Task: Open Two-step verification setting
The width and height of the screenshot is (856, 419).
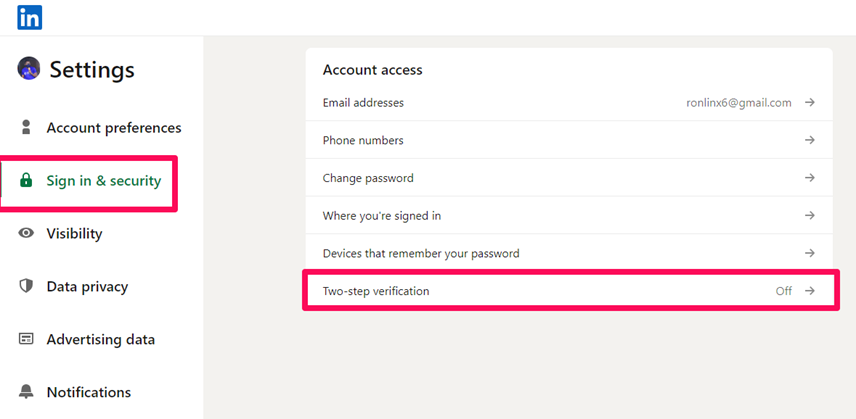Action: 569,291
